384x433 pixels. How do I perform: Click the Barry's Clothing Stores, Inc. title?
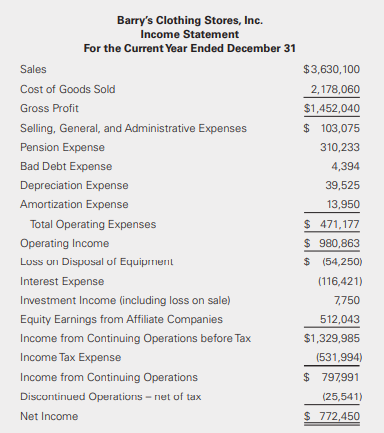click(x=190, y=21)
